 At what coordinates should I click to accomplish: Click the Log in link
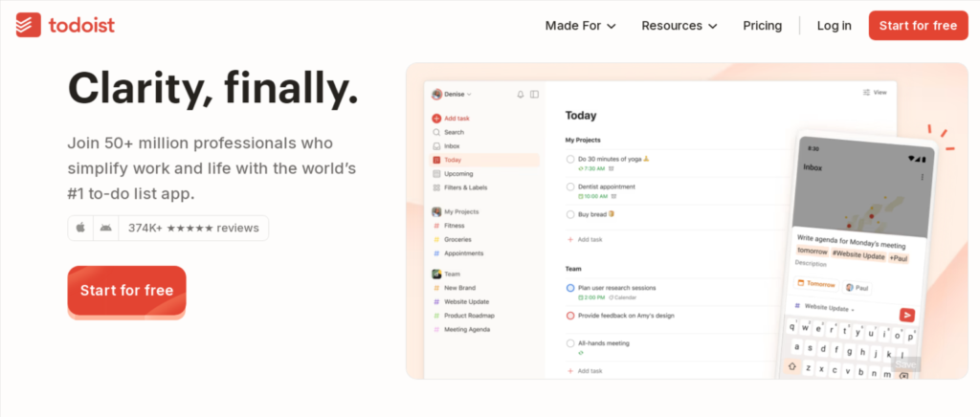click(x=835, y=26)
